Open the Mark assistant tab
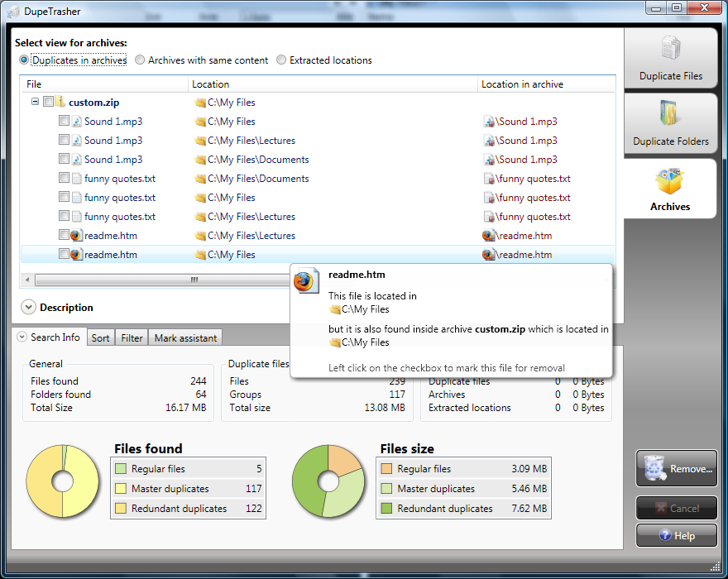This screenshot has height=579, width=728. (x=185, y=338)
